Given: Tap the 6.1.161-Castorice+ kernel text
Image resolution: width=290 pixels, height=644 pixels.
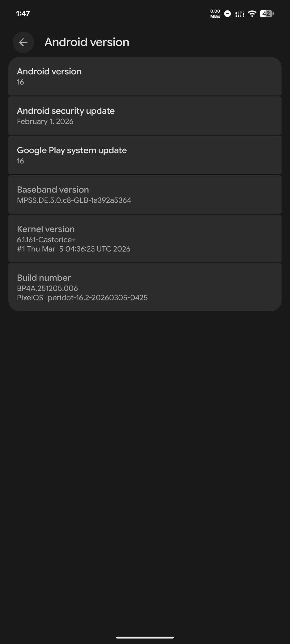Looking at the screenshot, I should click(46, 240).
